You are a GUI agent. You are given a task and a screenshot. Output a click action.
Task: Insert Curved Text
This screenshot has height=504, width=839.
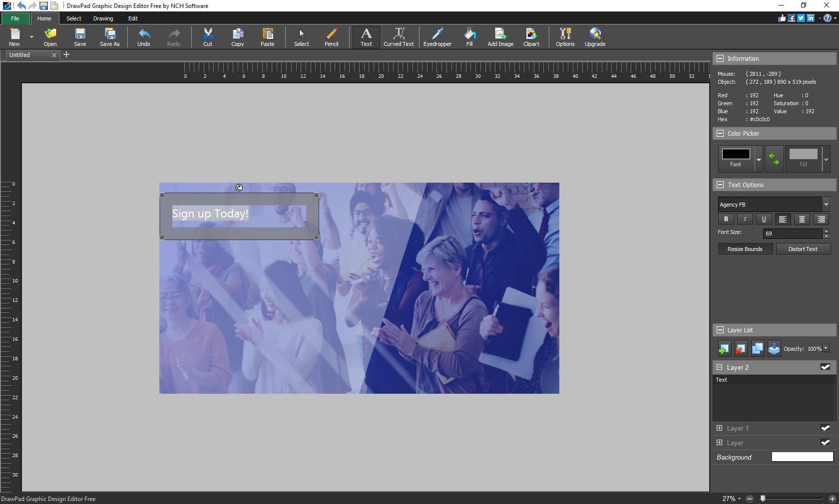pos(398,37)
